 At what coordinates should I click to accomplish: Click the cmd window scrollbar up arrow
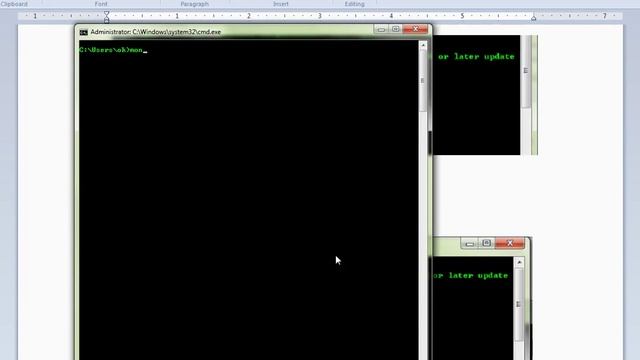coord(422,45)
